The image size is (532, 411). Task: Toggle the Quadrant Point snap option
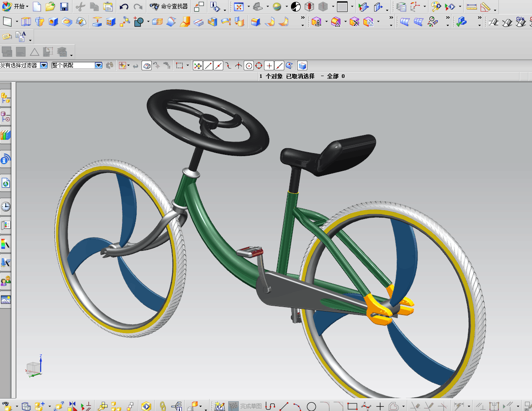click(x=259, y=65)
